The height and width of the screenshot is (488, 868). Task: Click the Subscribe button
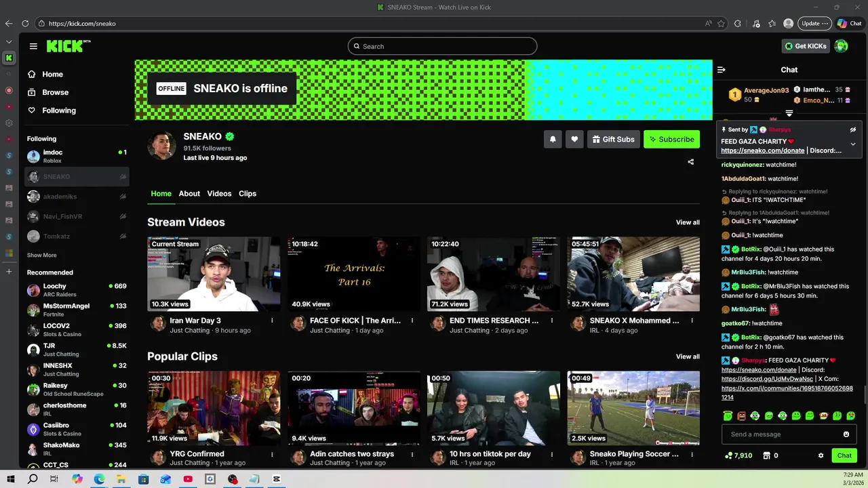671,139
